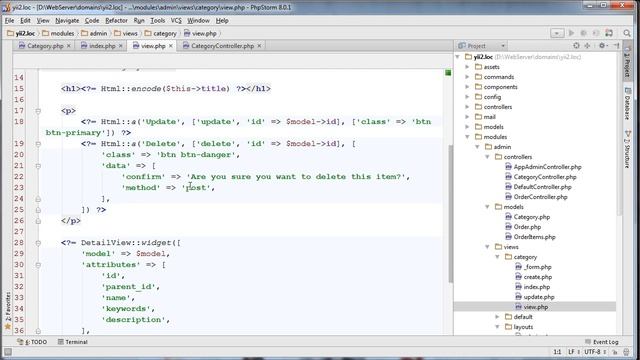Expand the components folder

467,87
